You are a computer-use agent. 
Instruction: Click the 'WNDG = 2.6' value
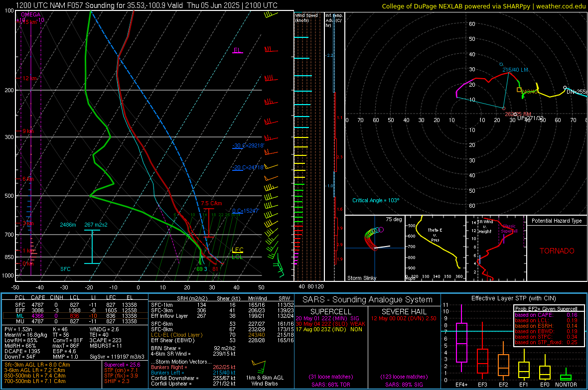point(104,329)
